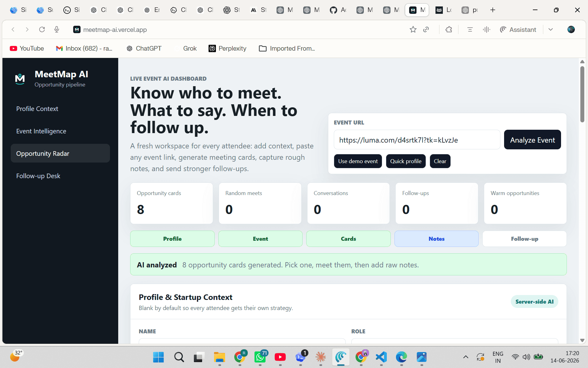Open a new browser tab with plus
The height and width of the screenshot is (368, 588).
493,10
